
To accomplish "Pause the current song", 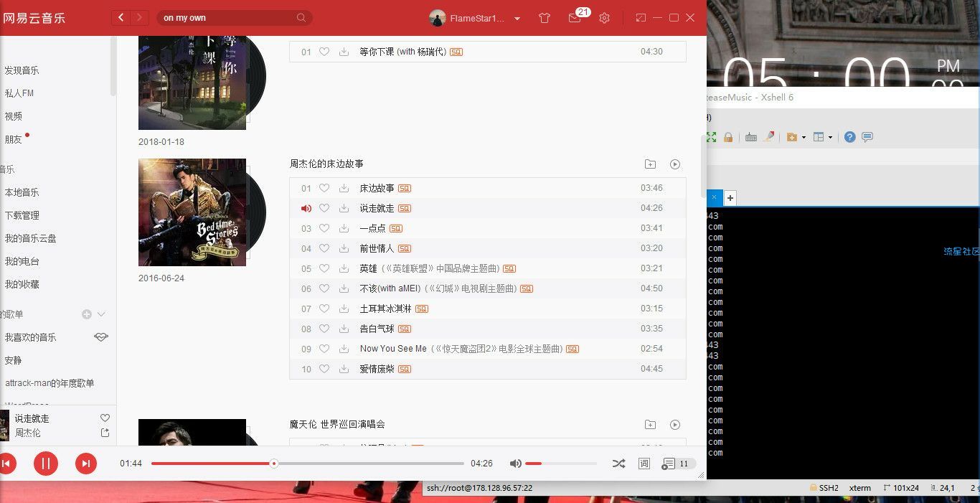I will pos(45,464).
